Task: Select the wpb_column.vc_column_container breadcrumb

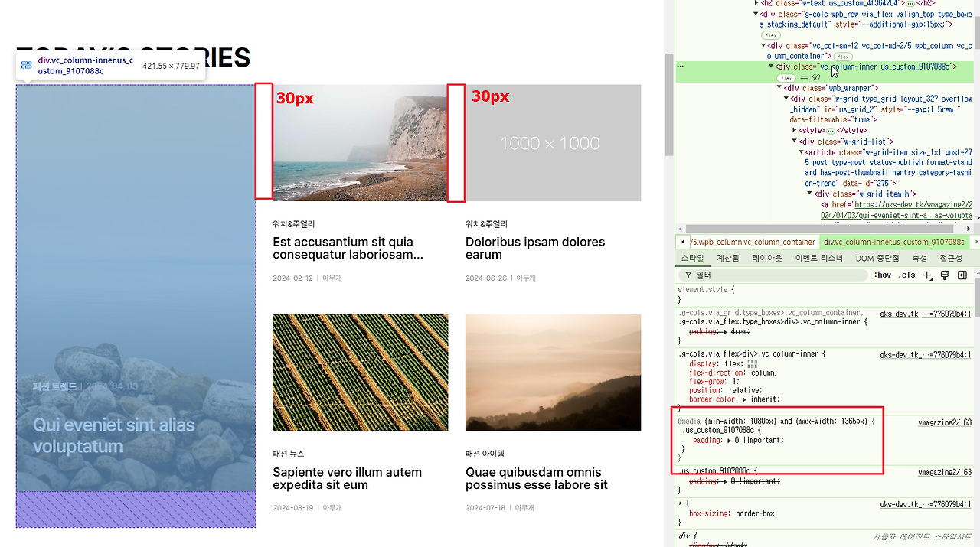Action: (x=752, y=242)
